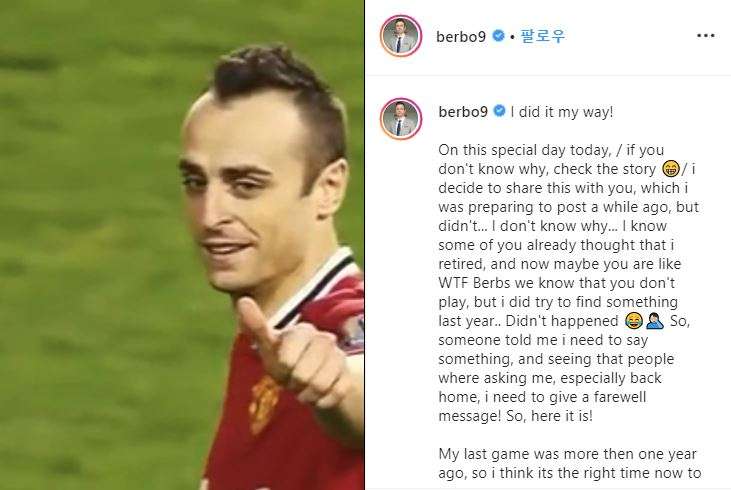Click the grinning emoji after 'check the story'
Screen dimensions: 731x490
[670, 169]
